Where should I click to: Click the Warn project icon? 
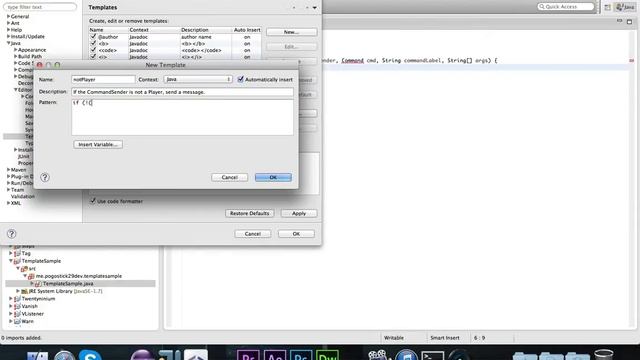[17, 322]
